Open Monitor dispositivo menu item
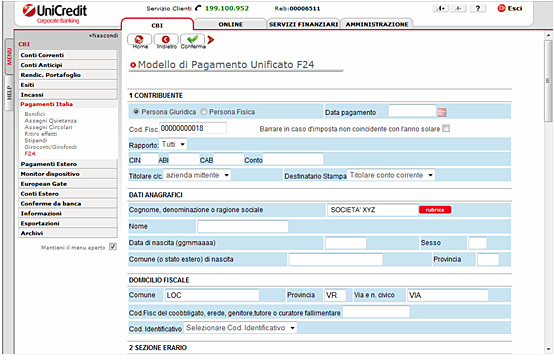The width and height of the screenshot is (554, 360). click(67, 173)
